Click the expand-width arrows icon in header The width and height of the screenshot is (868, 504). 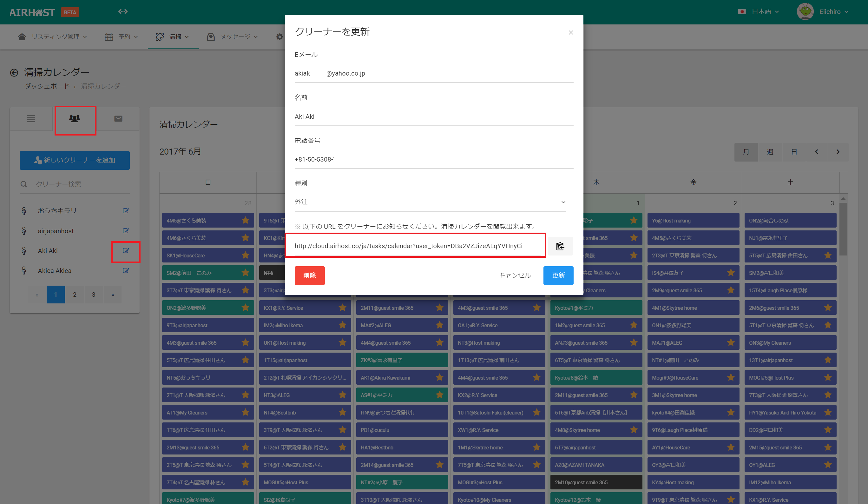[x=123, y=12]
